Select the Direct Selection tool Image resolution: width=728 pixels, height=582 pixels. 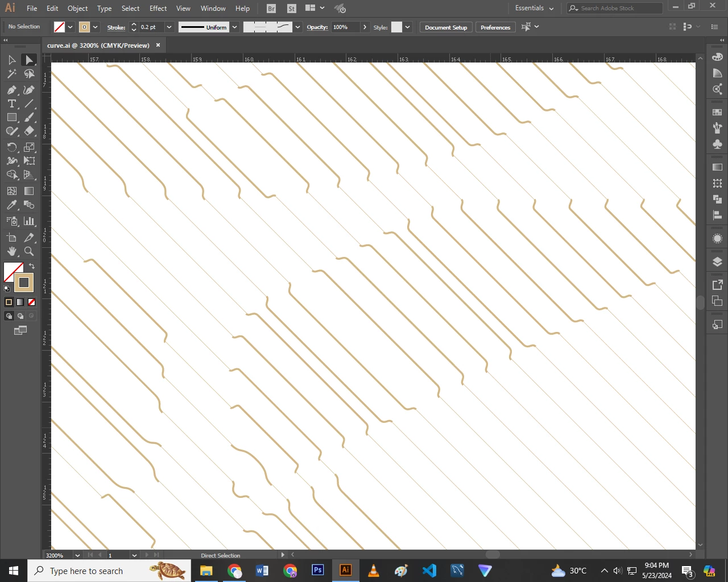[29, 60]
